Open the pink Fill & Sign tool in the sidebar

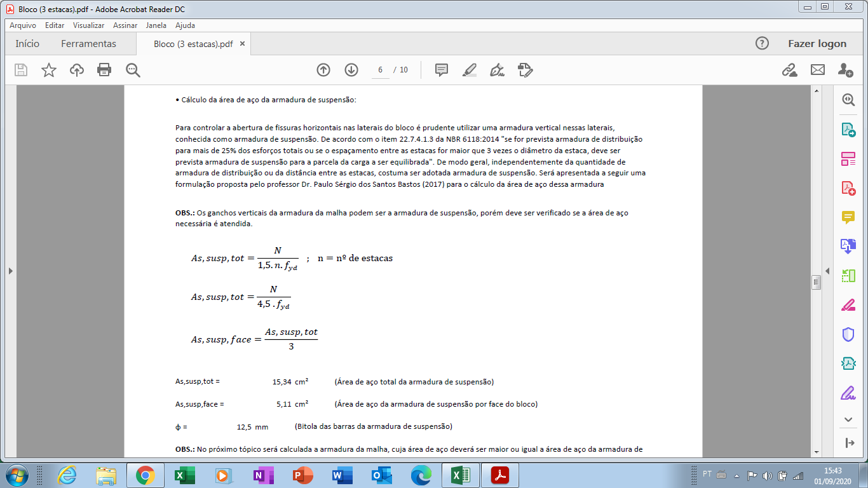(848, 305)
